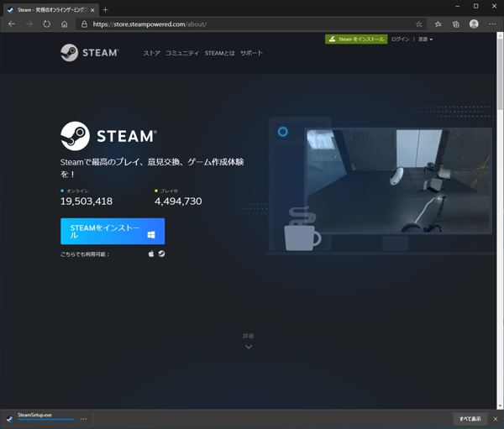Image resolution: width=504 pixels, height=429 pixels.
Task: Click the Steam logo in page header
Action: (90, 53)
